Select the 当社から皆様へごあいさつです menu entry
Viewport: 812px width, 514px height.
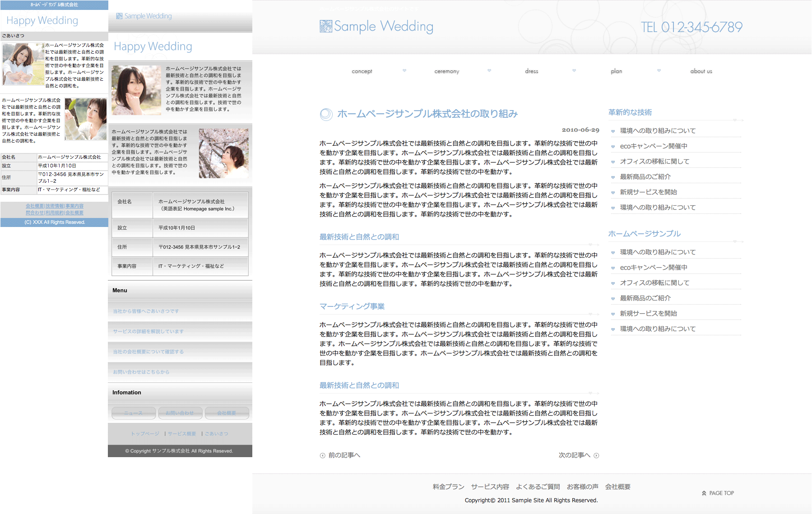(x=146, y=311)
